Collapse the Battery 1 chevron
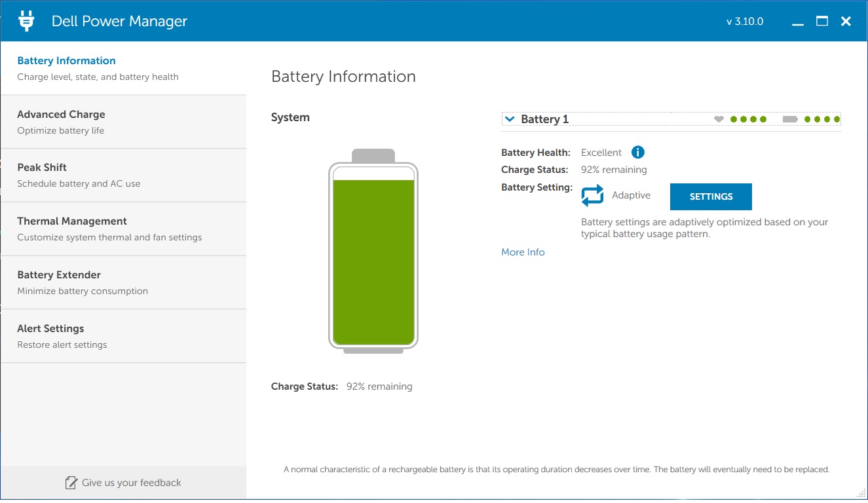 coord(510,119)
